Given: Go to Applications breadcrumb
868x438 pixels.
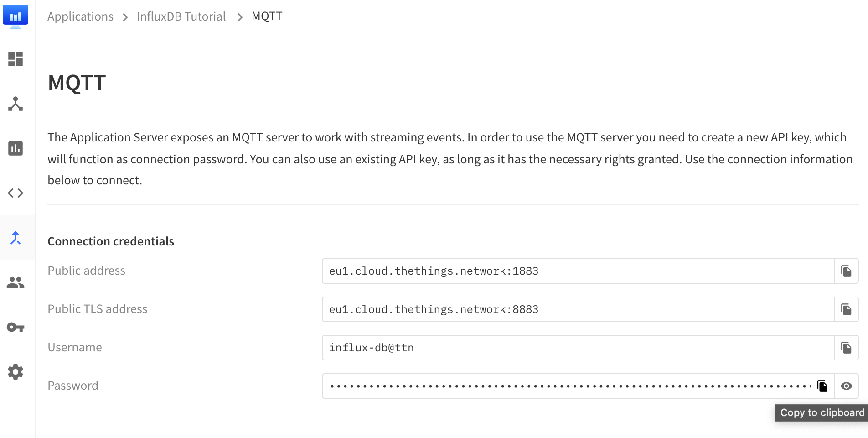Looking at the screenshot, I should click(x=80, y=16).
